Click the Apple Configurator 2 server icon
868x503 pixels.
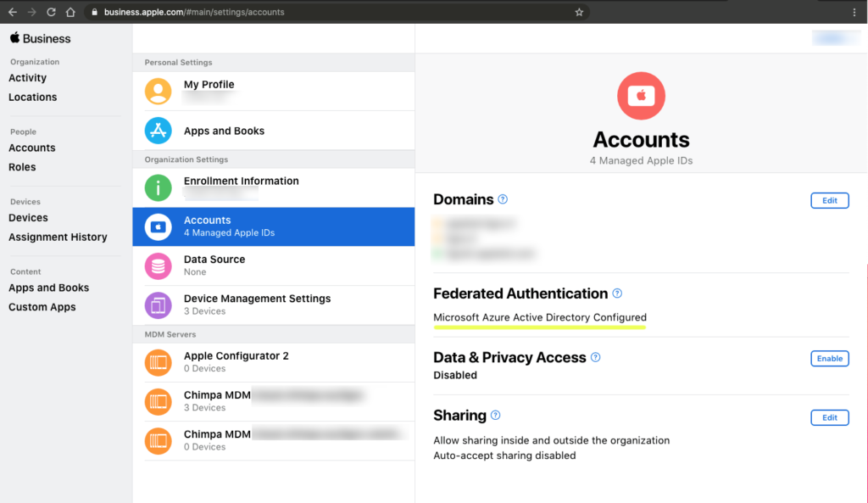159,363
